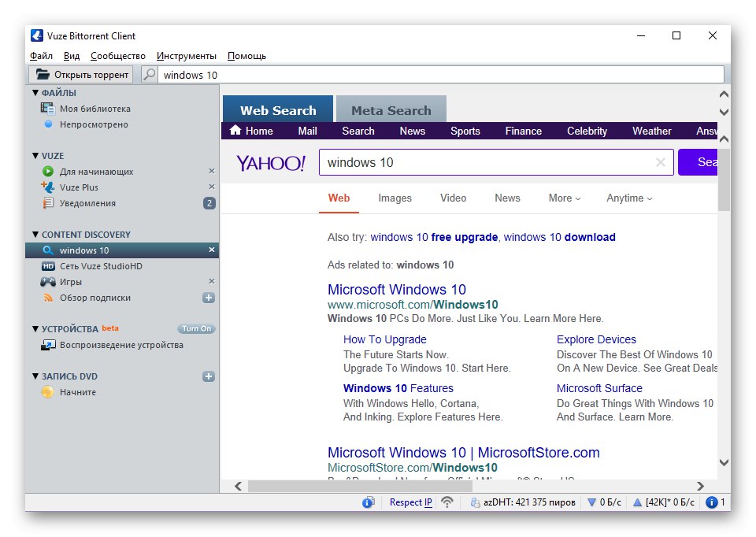Open Уведомления notifications icon
The width and height of the screenshot is (756, 537).
click(x=48, y=203)
